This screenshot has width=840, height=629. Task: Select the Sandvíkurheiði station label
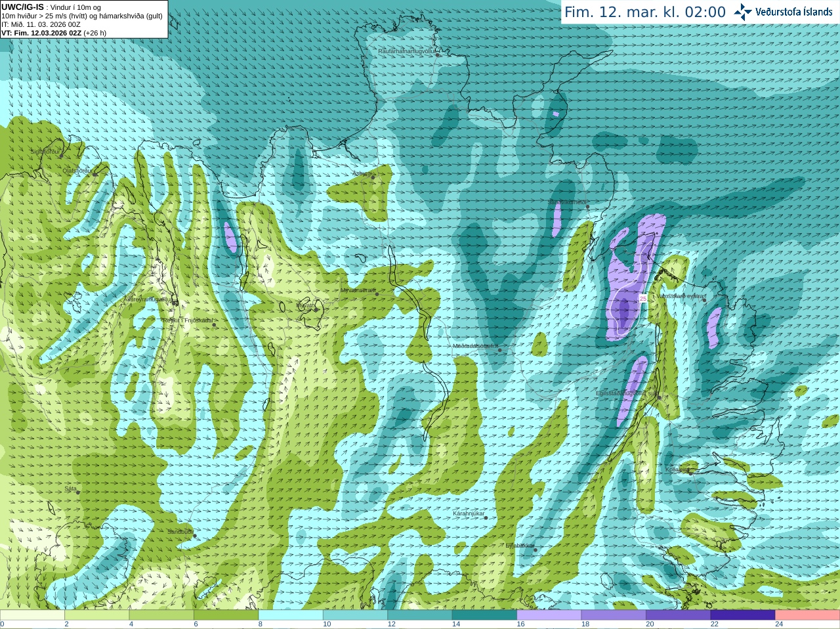point(567,202)
